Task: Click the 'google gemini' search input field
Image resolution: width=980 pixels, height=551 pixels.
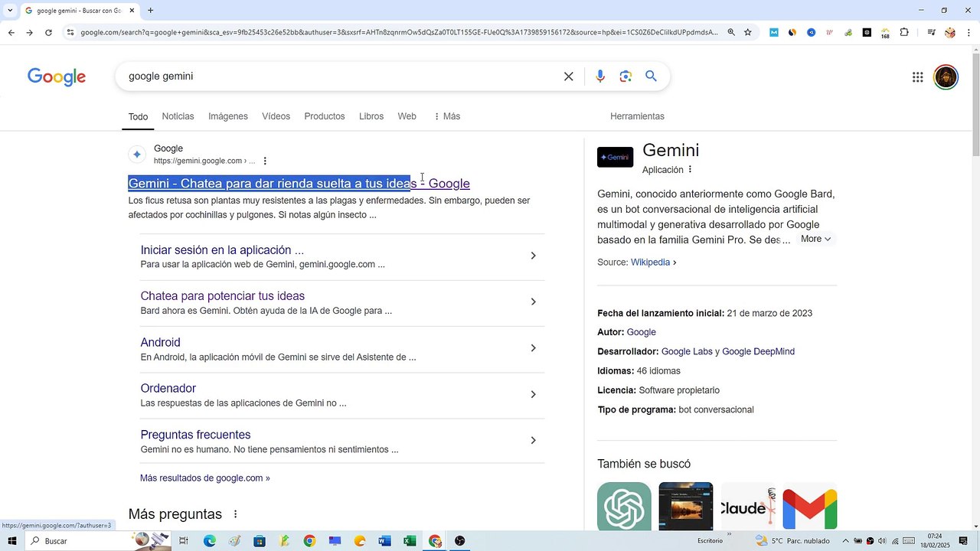Action: pyautogui.click(x=341, y=77)
